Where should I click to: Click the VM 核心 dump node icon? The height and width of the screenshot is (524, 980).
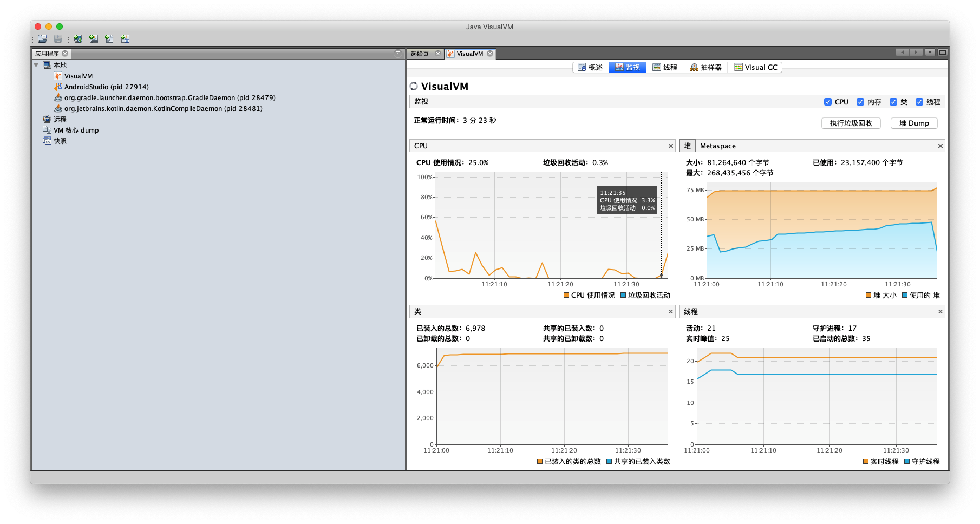pyautogui.click(x=47, y=130)
